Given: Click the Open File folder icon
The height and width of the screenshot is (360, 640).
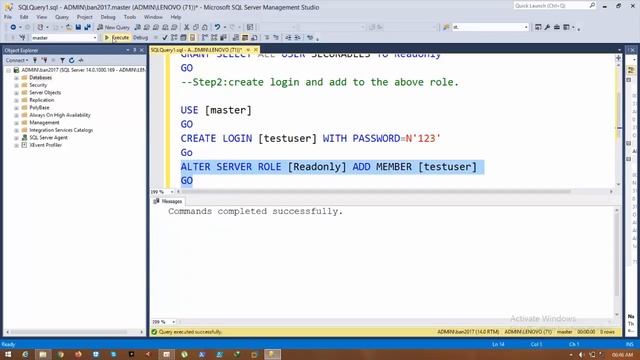Looking at the screenshot, I should (x=69, y=27).
